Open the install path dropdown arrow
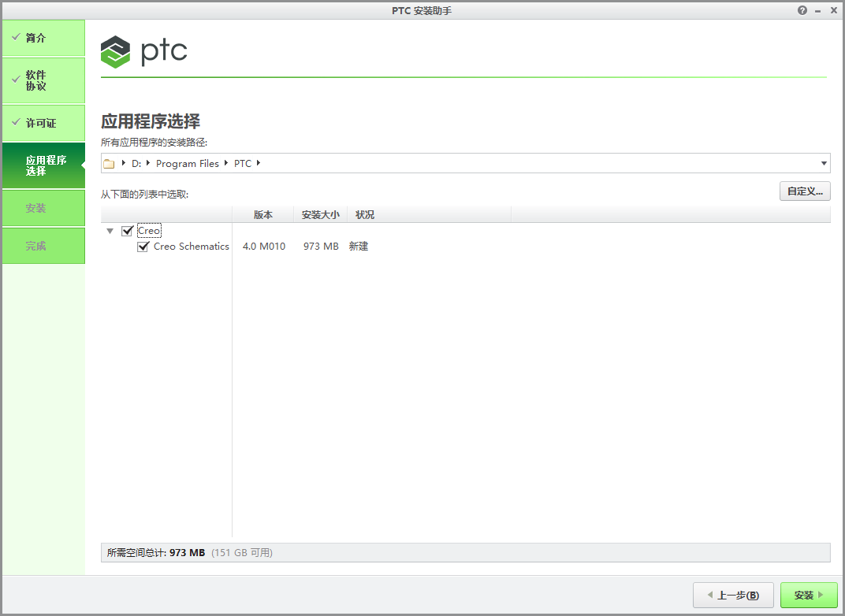845x616 pixels. (824, 163)
